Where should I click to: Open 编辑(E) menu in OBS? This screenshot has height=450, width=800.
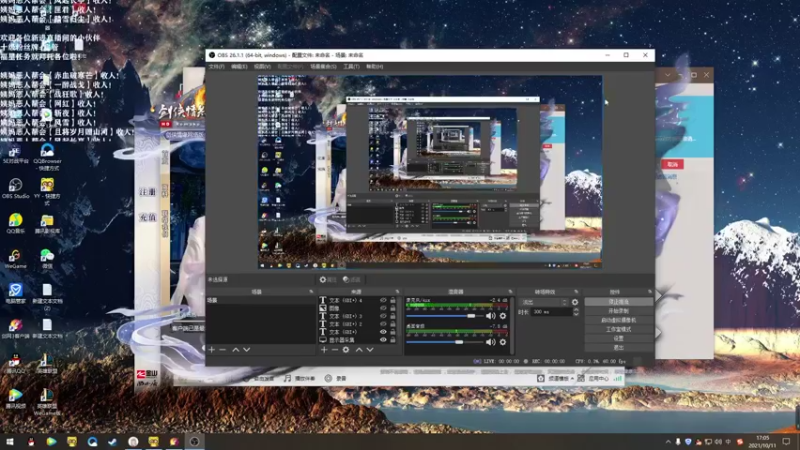click(239, 67)
